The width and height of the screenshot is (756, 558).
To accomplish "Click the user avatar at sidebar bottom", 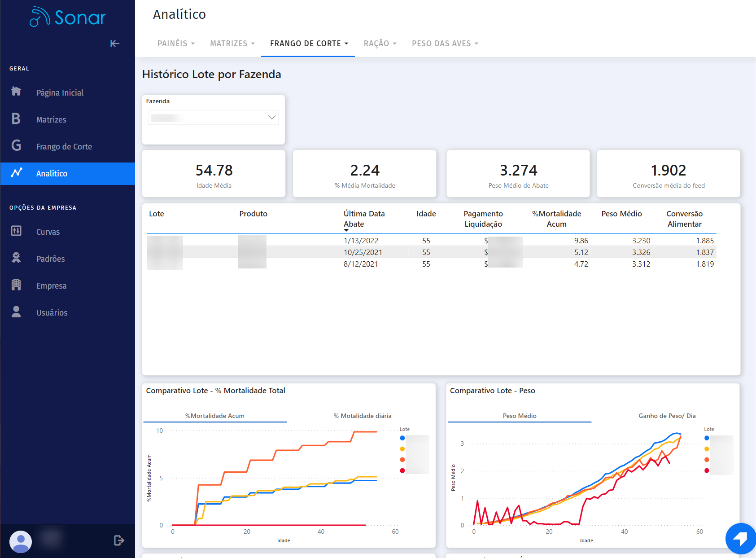I will pyautogui.click(x=21, y=541).
